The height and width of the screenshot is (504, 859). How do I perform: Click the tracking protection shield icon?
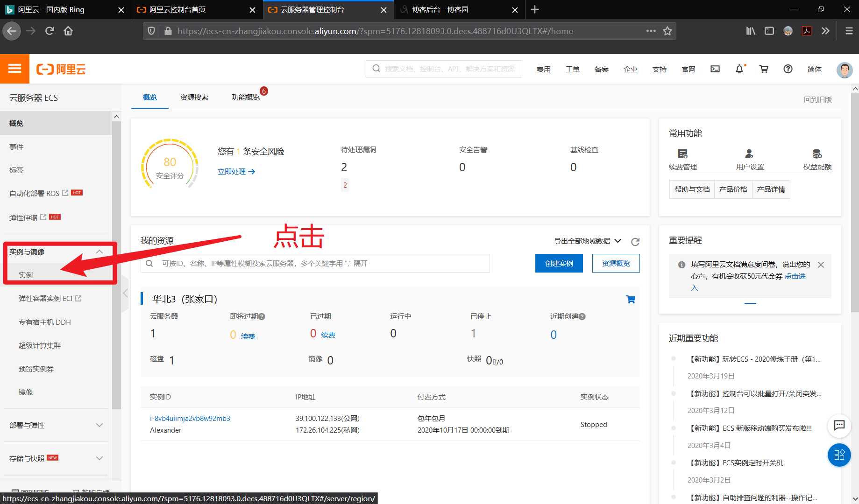151,31
